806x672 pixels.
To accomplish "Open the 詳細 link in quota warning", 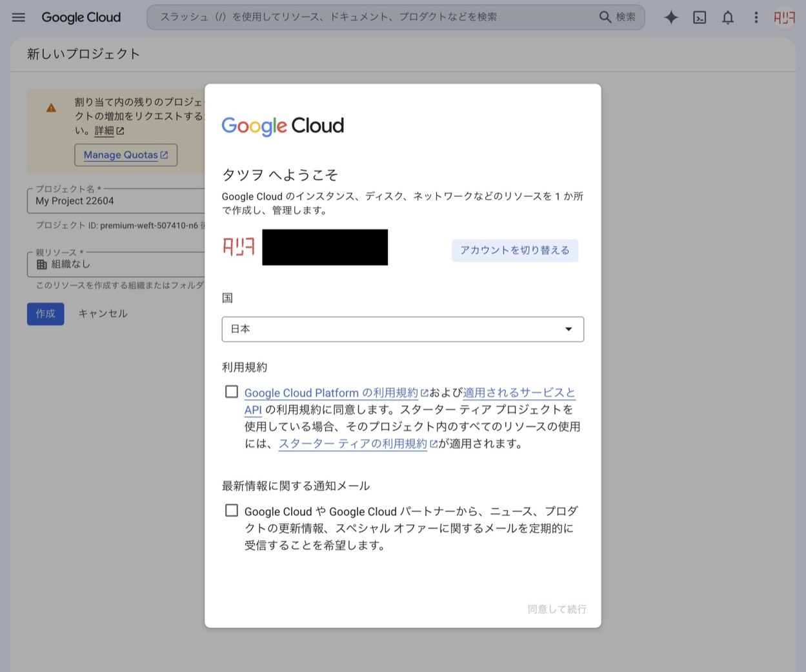I will [x=104, y=131].
